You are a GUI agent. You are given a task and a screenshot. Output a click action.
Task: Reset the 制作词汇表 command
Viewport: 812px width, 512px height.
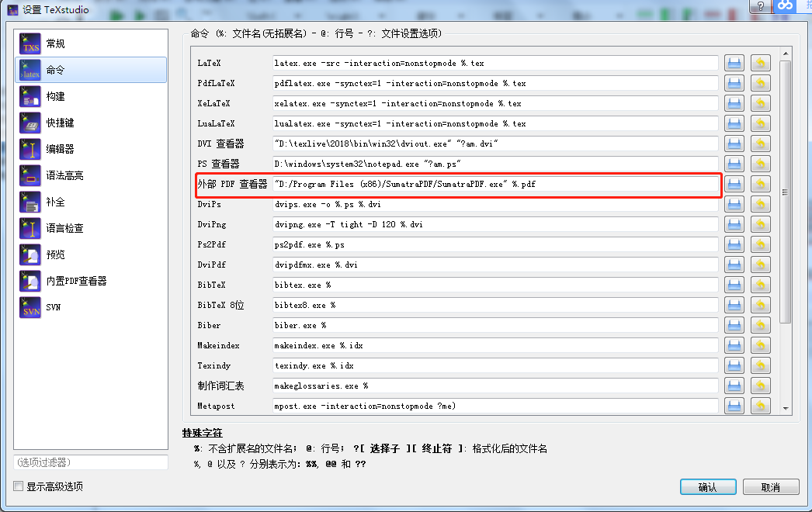coord(760,386)
